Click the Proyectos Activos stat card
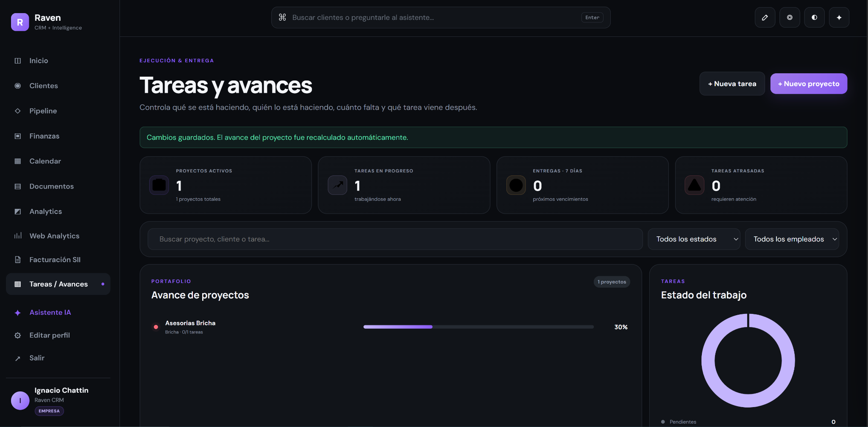Image resolution: width=868 pixels, height=427 pixels. point(225,185)
